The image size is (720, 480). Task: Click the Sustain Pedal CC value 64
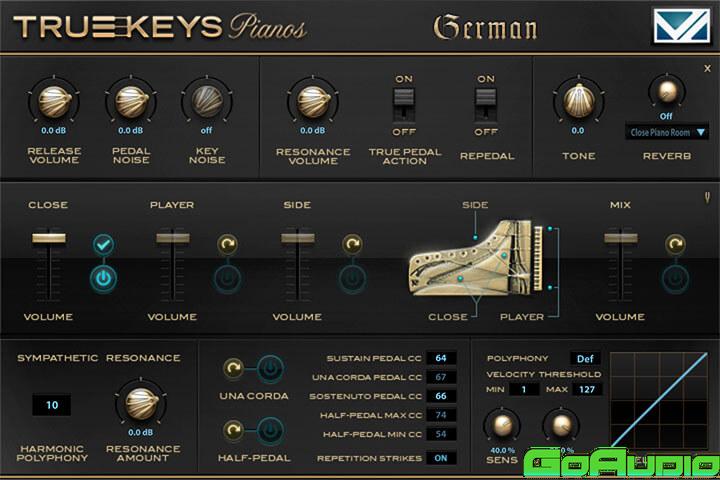point(441,358)
